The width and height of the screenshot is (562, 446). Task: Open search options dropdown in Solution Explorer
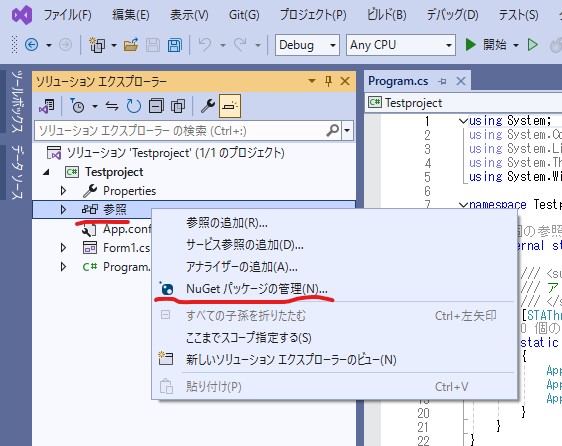click(x=347, y=131)
